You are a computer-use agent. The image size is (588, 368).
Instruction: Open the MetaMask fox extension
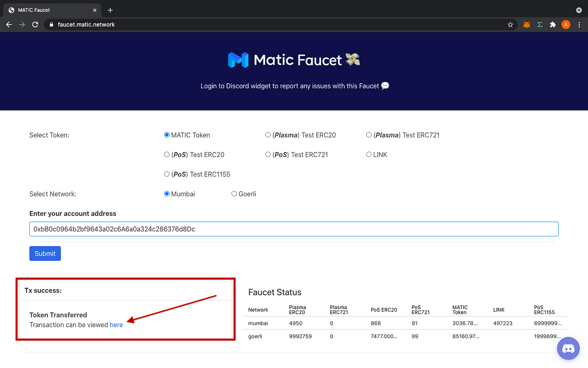(x=527, y=24)
